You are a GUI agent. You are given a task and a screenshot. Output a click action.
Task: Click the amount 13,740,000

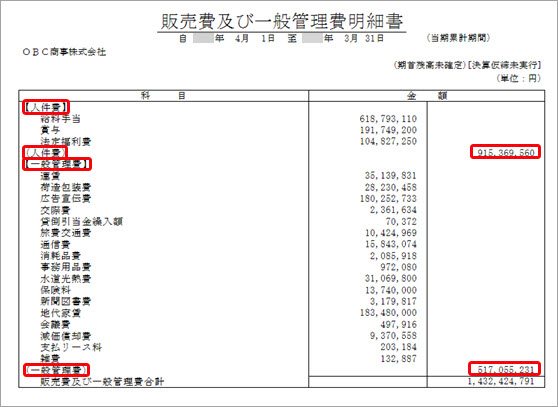(390, 290)
